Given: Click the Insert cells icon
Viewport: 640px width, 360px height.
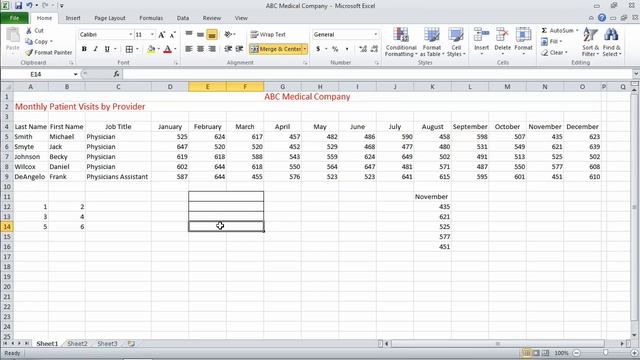Looking at the screenshot, I should pos(482,36).
